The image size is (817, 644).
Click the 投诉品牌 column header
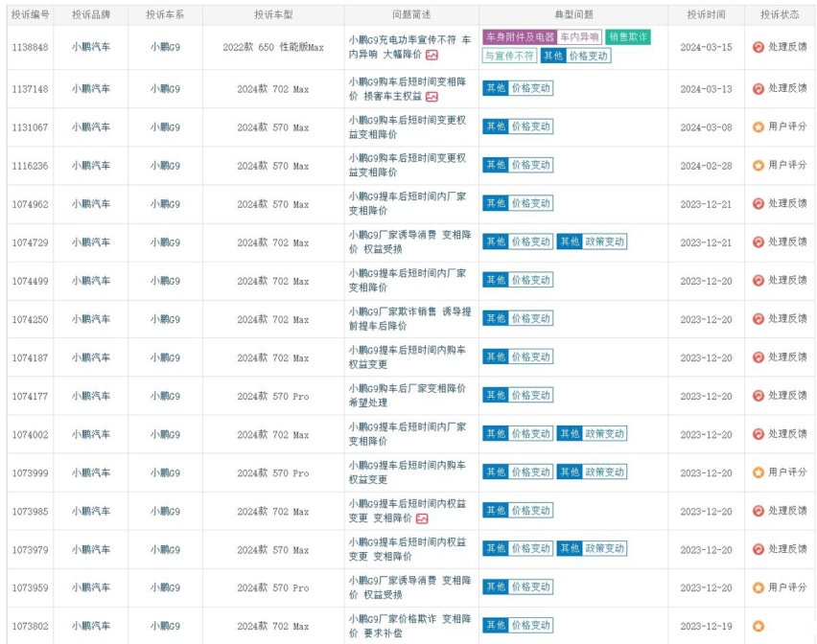coord(91,14)
